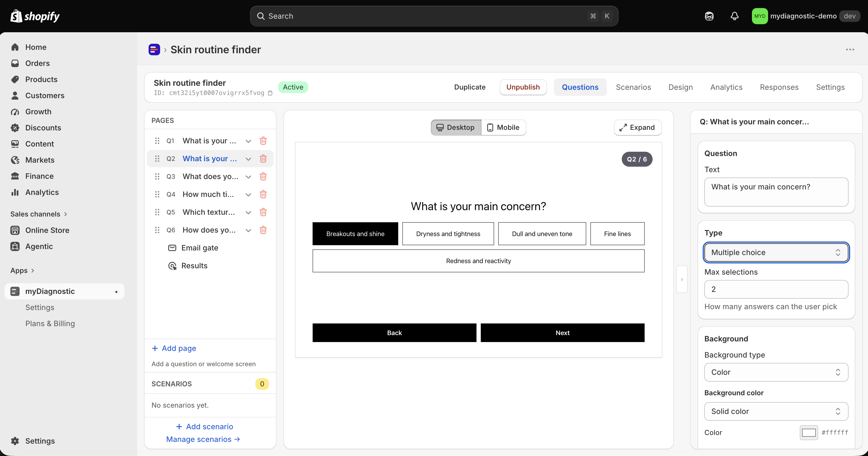The width and height of the screenshot is (868, 456).
Task: Switch preview to Desktop view
Action: 456,127
